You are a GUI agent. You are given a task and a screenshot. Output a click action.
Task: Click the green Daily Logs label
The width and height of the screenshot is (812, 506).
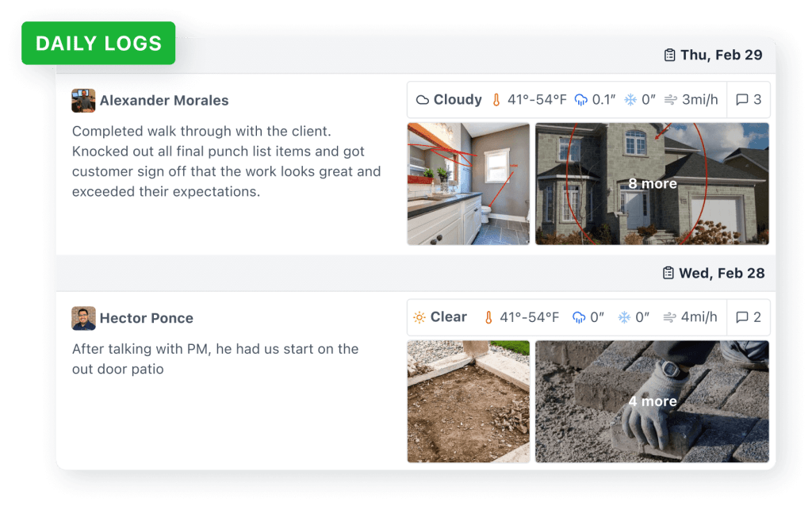tap(98, 43)
